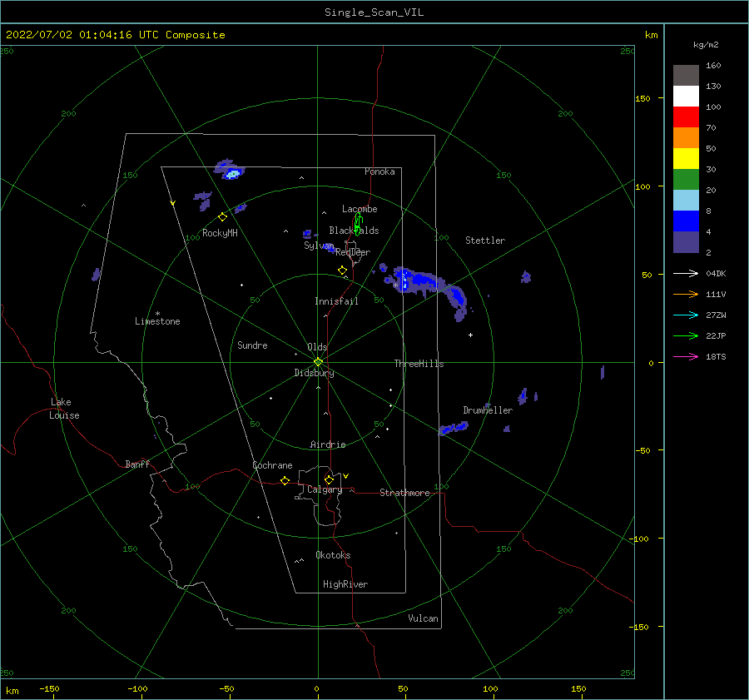Click the orange 111V arrow in legend
The width and height of the screenshot is (749, 700).
pyautogui.click(x=686, y=295)
